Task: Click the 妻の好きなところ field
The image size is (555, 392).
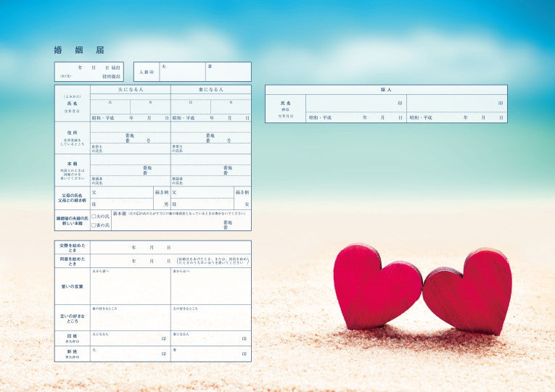Action: [131, 319]
